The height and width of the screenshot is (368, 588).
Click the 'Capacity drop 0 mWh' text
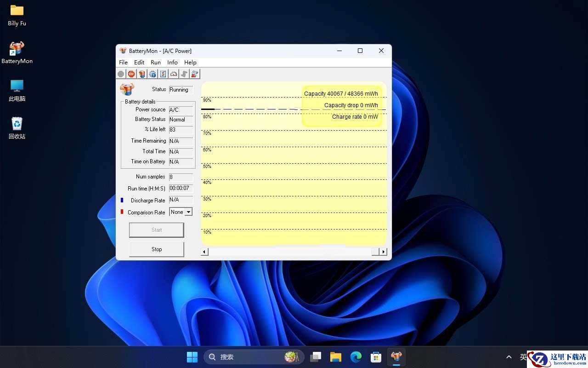351,105
